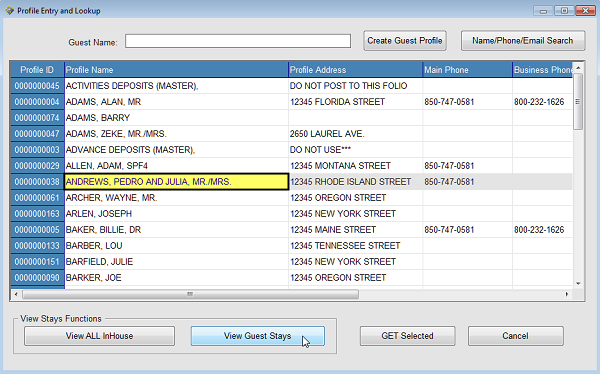Click 12345 MONTANA STREET address cell
The height and width of the screenshot is (374, 600).
click(x=355, y=166)
